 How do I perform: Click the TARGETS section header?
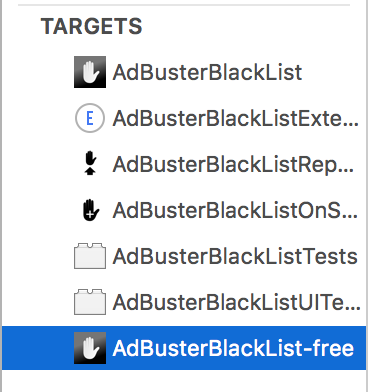[x=91, y=26]
